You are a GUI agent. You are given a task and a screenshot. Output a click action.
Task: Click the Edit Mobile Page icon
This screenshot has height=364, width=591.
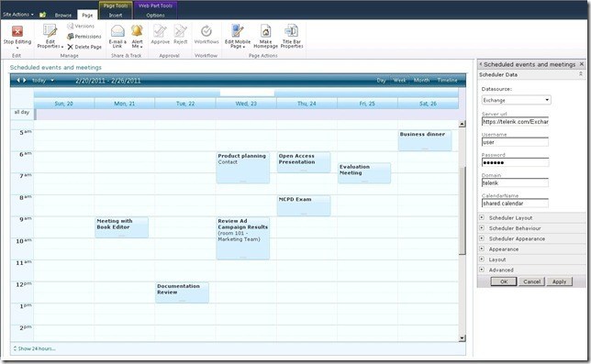[238, 31]
